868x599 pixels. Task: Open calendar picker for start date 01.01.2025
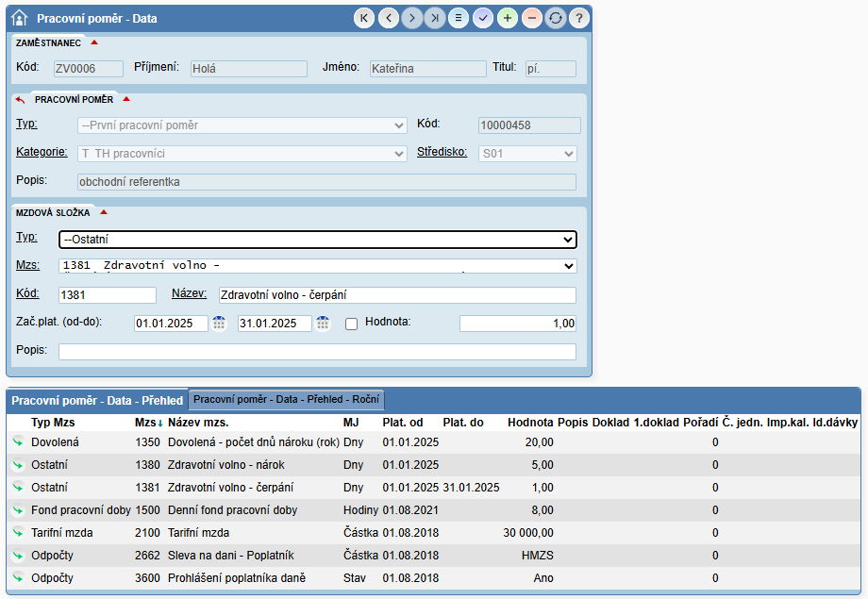219,324
